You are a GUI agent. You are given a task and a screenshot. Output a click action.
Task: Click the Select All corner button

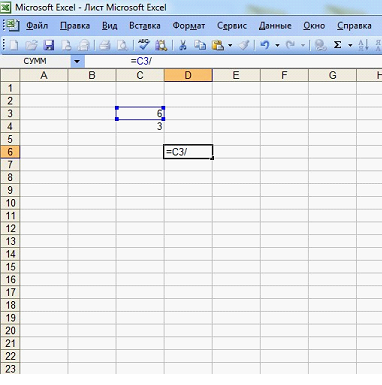click(10, 75)
